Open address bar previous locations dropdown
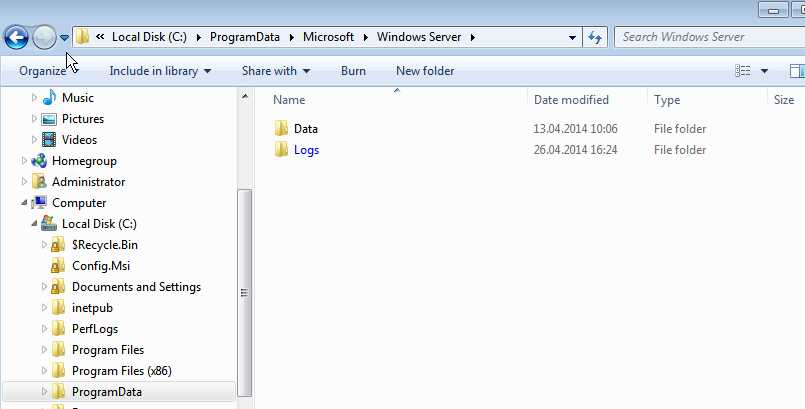This screenshot has height=409, width=805. pyautogui.click(x=572, y=37)
